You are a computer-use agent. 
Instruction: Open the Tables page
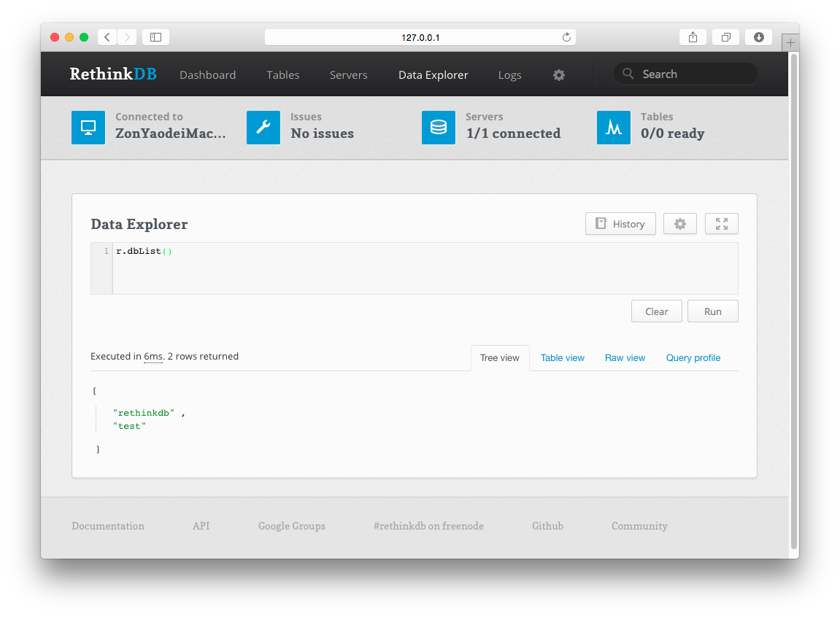(283, 75)
